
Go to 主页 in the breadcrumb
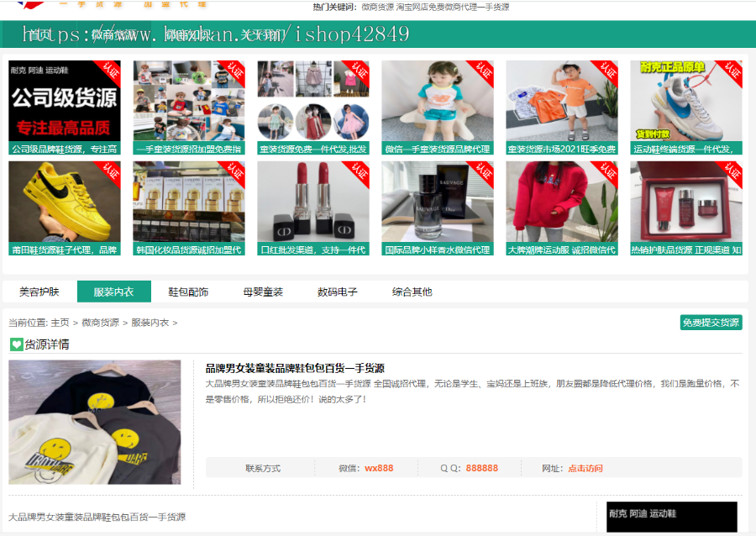(x=60, y=323)
